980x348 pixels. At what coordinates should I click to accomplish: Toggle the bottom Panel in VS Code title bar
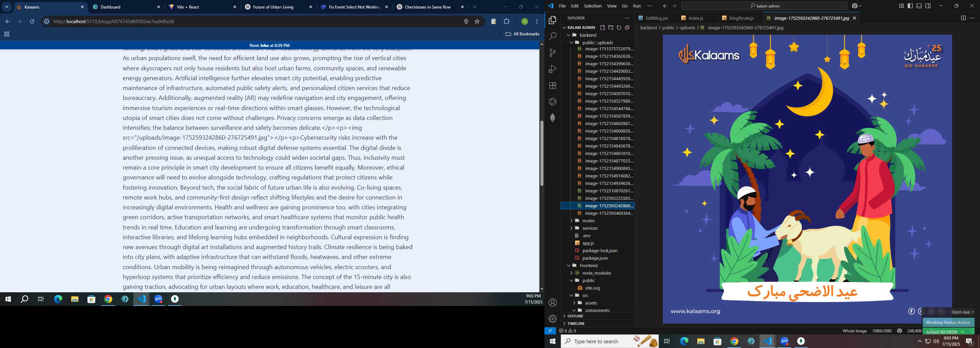click(919, 6)
